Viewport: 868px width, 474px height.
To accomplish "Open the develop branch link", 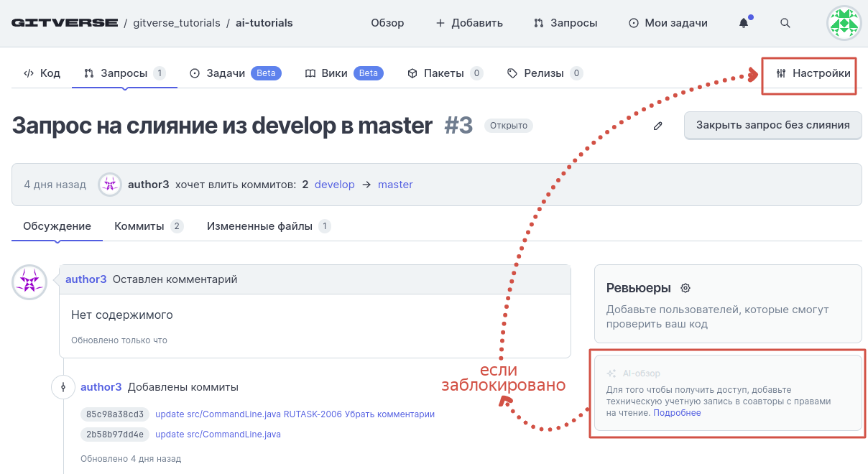I will point(335,185).
